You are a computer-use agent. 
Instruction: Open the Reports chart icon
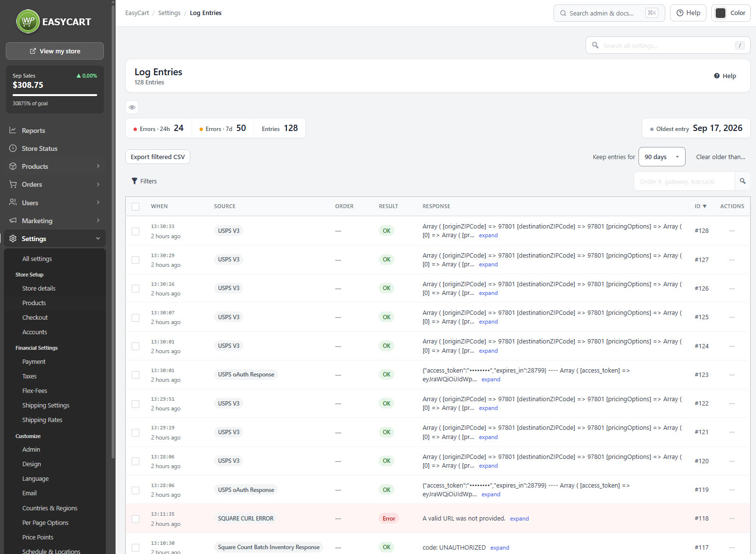click(x=13, y=130)
